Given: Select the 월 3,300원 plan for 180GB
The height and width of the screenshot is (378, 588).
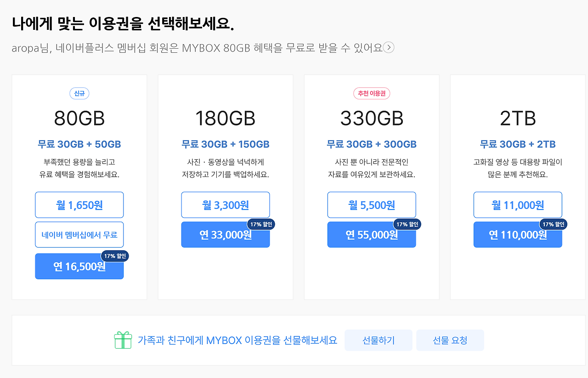Looking at the screenshot, I should (225, 205).
